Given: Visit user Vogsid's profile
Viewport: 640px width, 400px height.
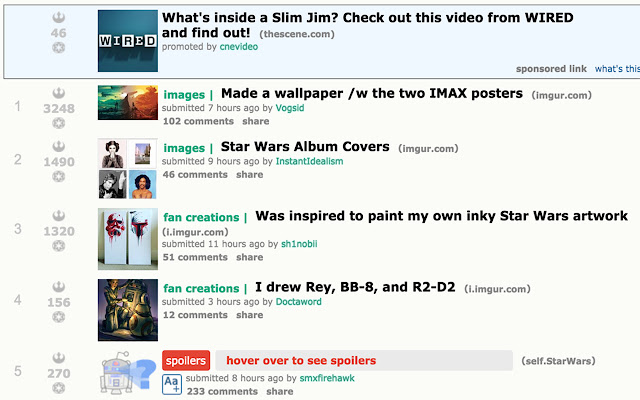Looking at the screenshot, I should 290,108.
